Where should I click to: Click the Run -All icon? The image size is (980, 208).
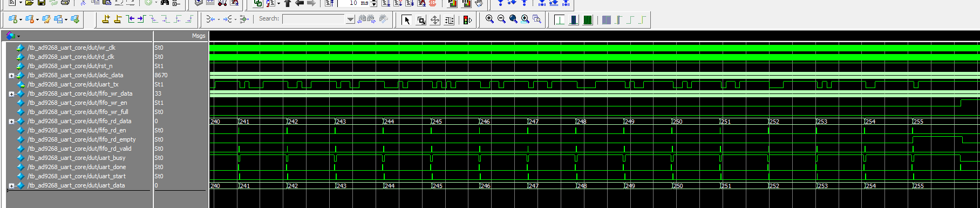410,3
